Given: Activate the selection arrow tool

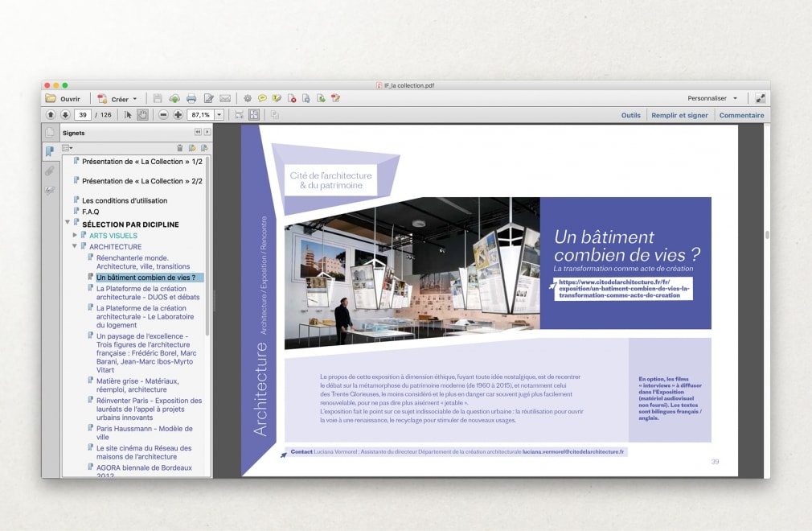Looking at the screenshot, I should pyautogui.click(x=127, y=114).
